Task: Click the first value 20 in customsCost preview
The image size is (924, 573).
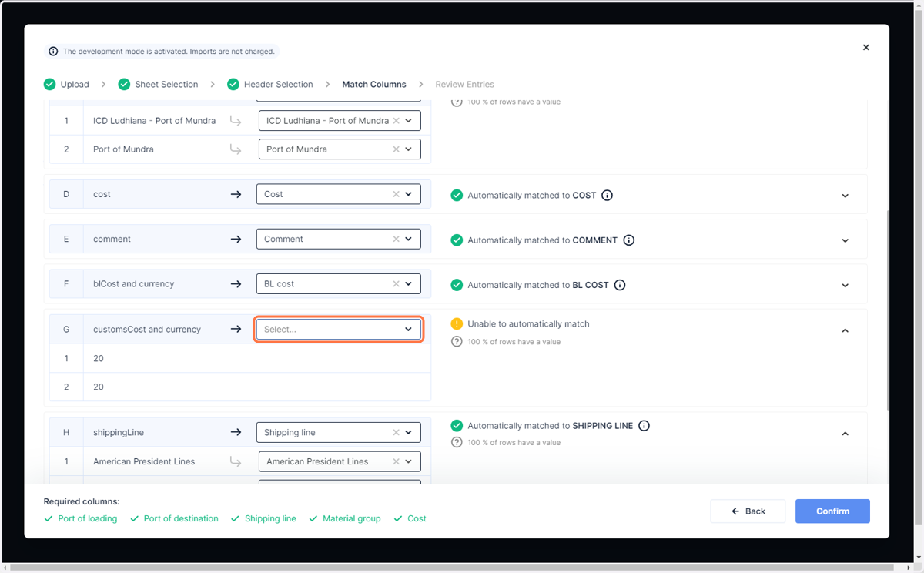Action: (x=99, y=359)
